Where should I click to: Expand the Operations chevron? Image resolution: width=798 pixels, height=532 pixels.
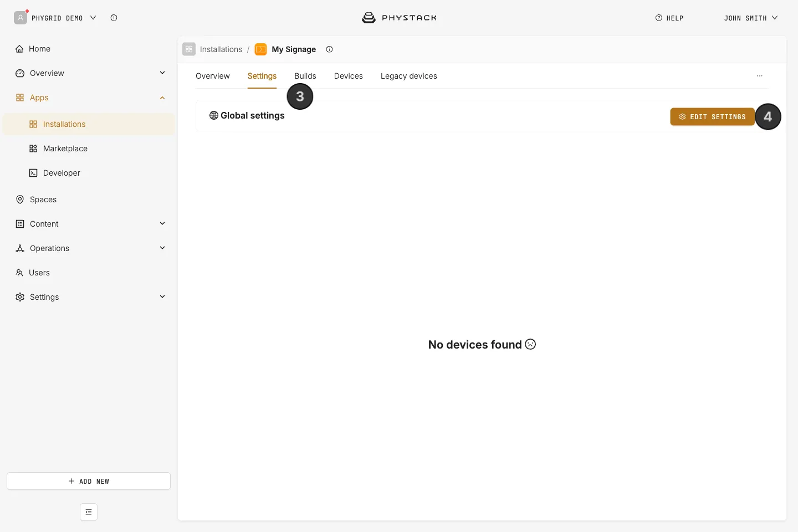162,248
